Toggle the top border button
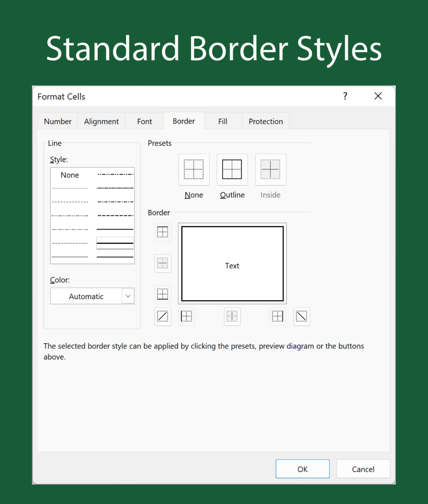428x504 pixels. pos(163,232)
